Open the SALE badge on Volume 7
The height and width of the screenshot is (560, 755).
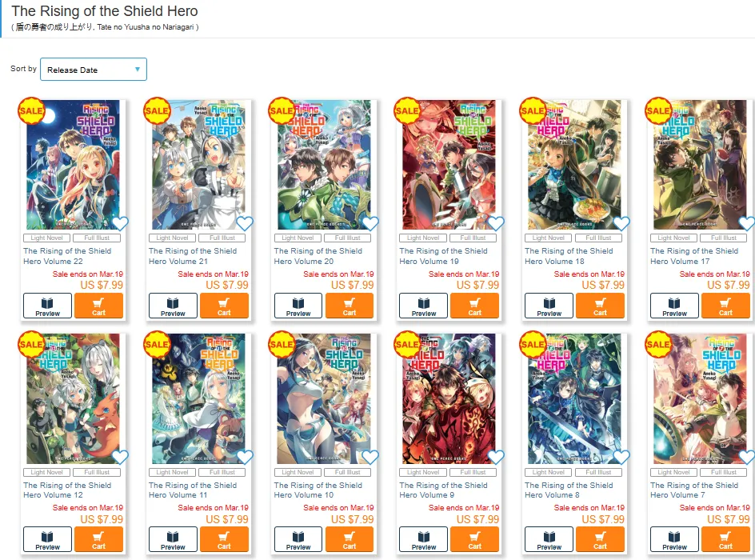pyautogui.click(x=658, y=344)
